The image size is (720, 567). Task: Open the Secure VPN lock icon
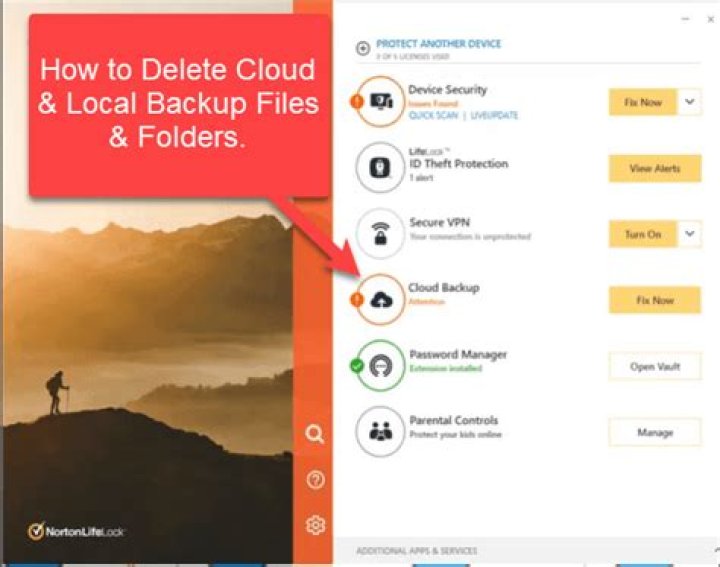tap(380, 233)
